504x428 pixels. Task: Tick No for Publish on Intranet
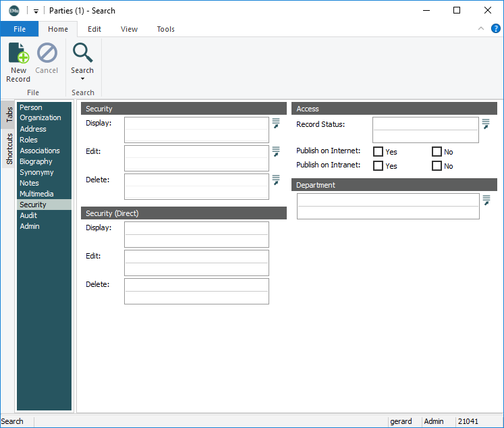[437, 165]
